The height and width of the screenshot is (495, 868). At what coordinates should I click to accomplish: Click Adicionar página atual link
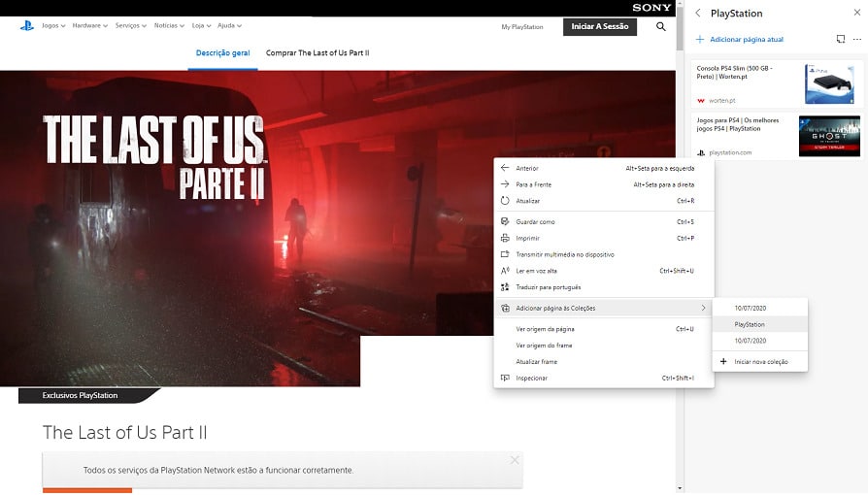747,40
